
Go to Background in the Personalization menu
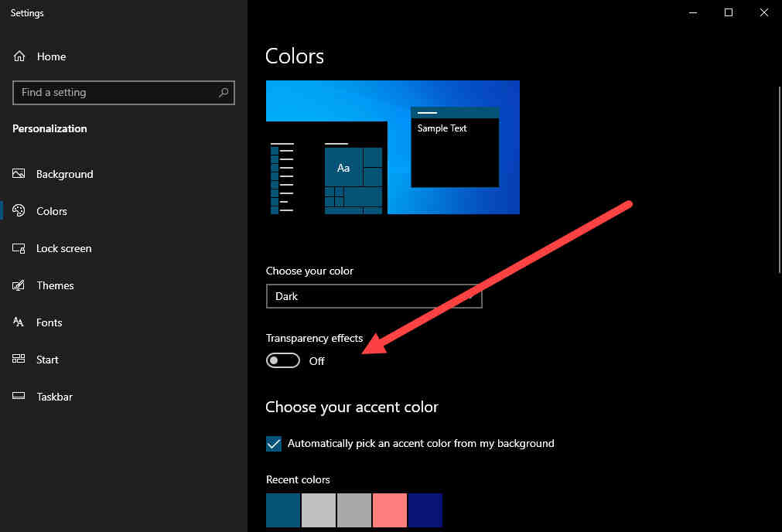pyautogui.click(x=64, y=174)
